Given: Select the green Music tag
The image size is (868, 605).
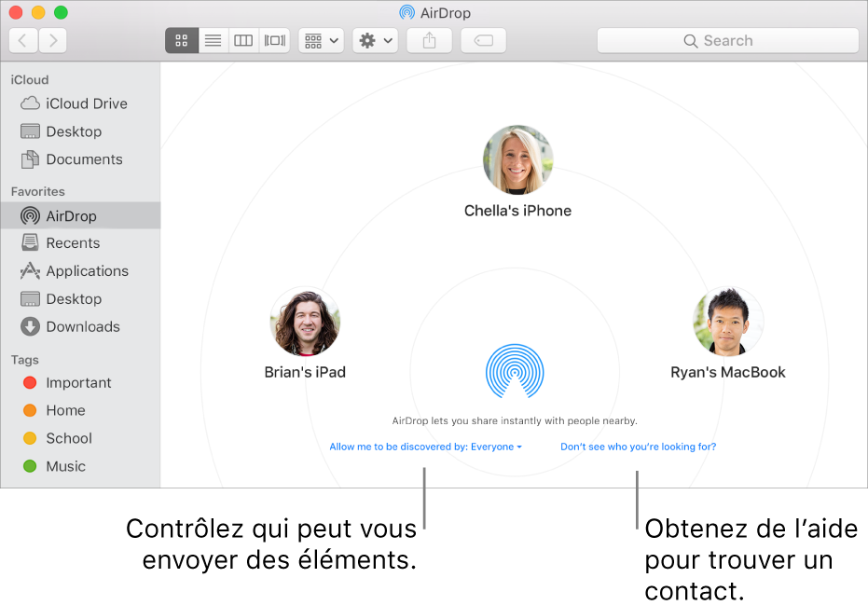Looking at the screenshot, I should 80,466.
